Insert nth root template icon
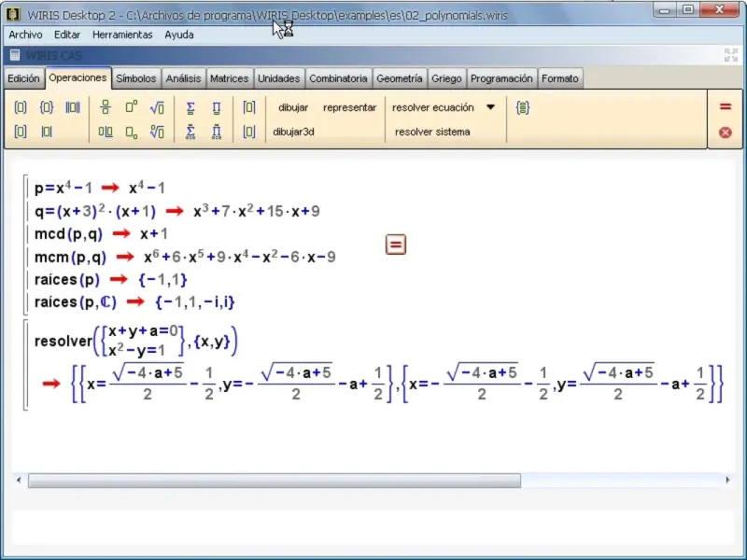Image resolution: width=747 pixels, height=560 pixels. tap(157, 132)
